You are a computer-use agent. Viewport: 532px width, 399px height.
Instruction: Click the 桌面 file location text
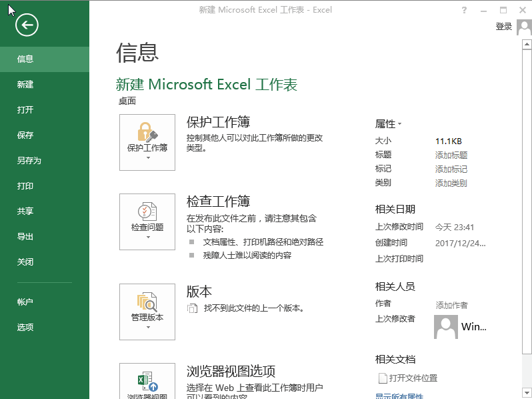click(127, 101)
